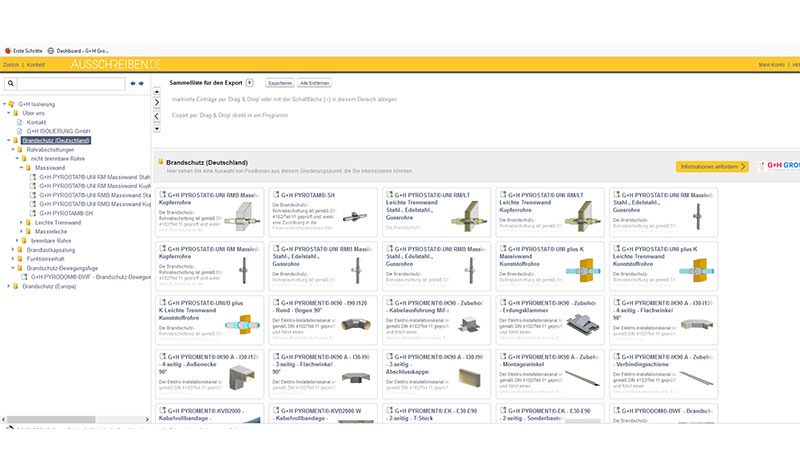Click the left arrow of the tree's horizontal scrollbar
Viewport: 800px width, 472px height.
click(x=4, y=419)
